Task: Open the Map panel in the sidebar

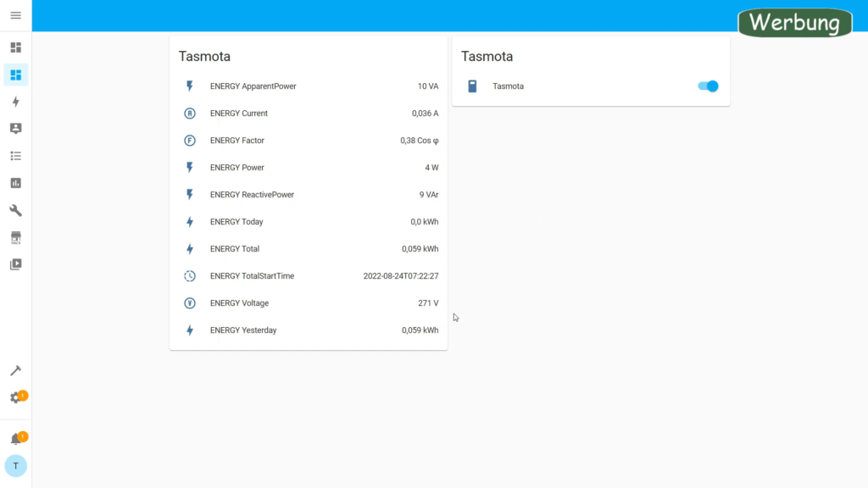Action: pos(15,129)
